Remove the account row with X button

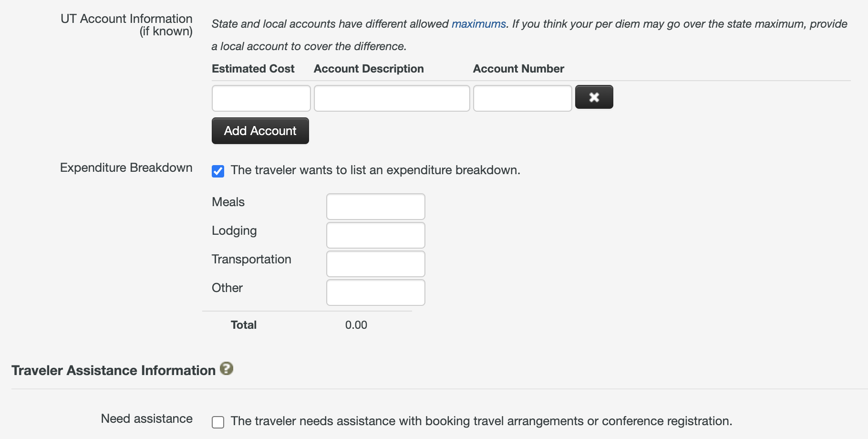coord(594,97)
